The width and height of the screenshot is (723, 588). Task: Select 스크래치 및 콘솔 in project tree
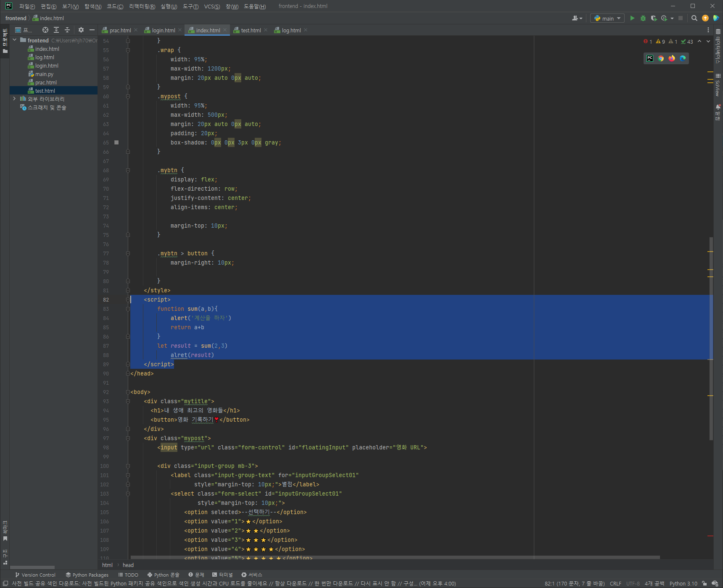point(47,108)
